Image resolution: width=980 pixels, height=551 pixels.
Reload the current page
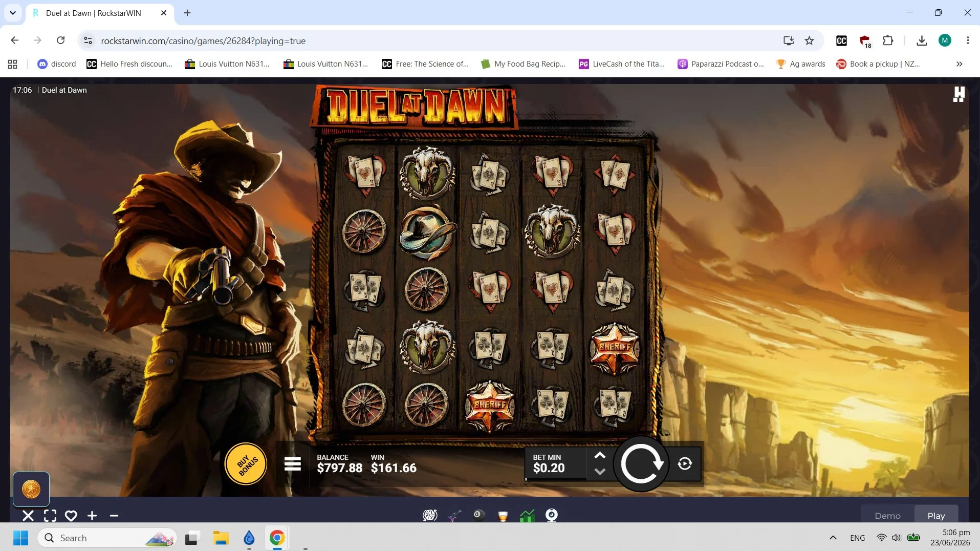(x=60, y=40)
